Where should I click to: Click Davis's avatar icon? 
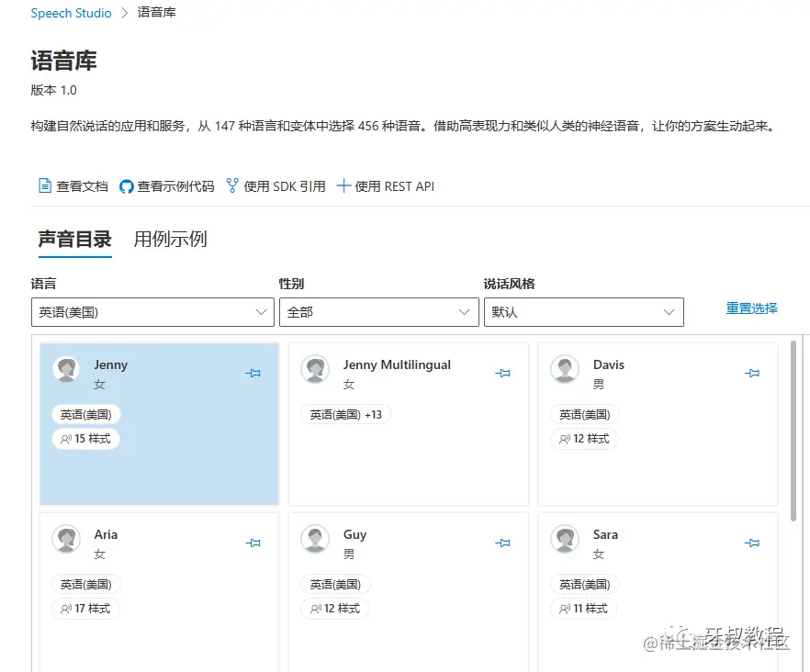[565, 369]
